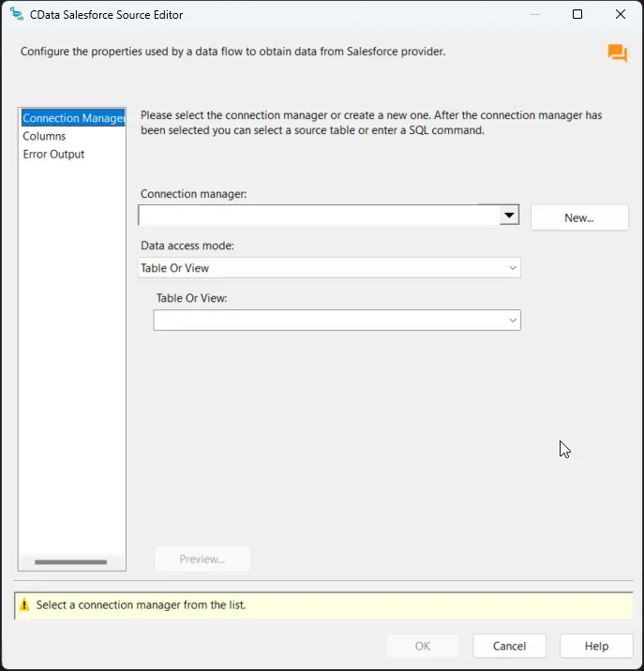The width and height of the screenshot is (644, 671).
Task: Click the CData Salesforce title bar icon
Action: [16, 15]
